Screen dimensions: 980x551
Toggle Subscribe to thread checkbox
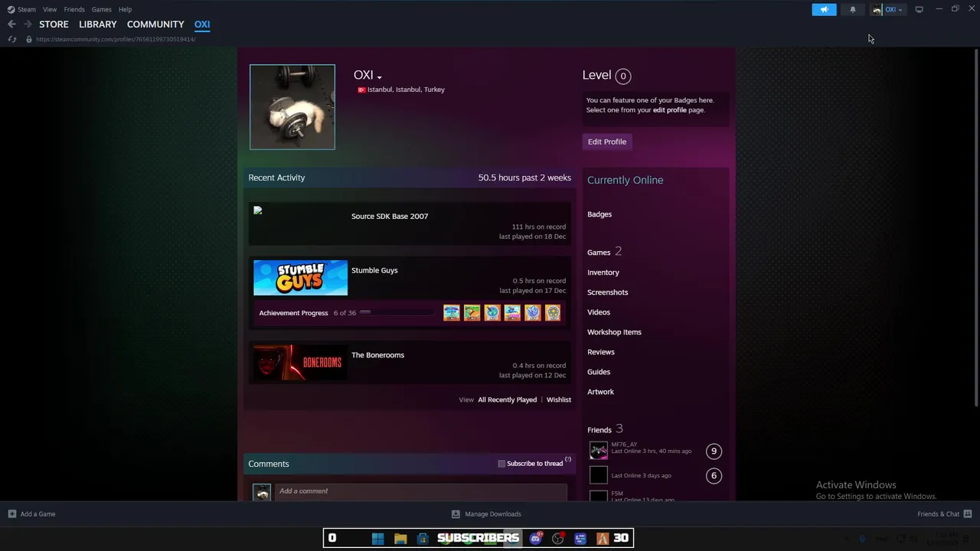(x=501, y=464)
